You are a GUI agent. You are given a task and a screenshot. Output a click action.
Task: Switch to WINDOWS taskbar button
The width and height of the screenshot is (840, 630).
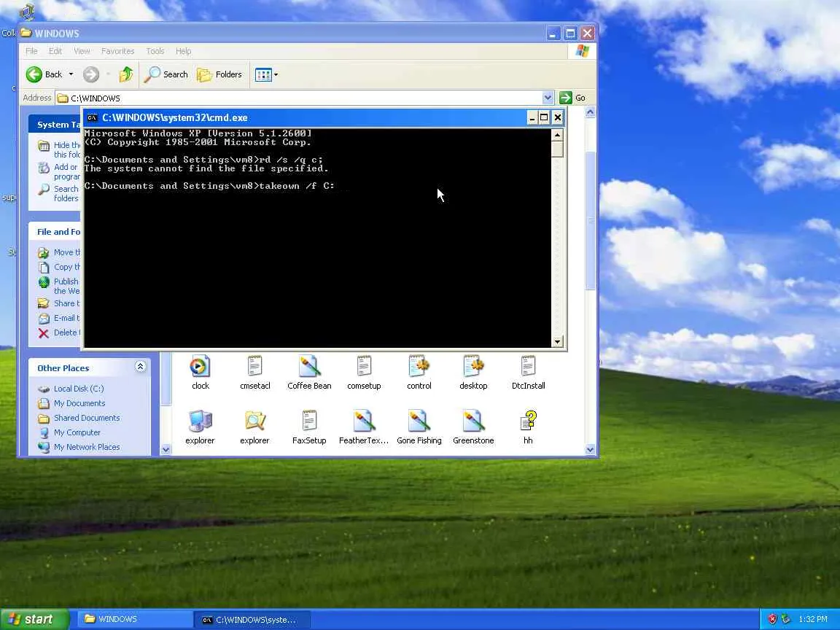pyautogui.click(x=134, y=619)
